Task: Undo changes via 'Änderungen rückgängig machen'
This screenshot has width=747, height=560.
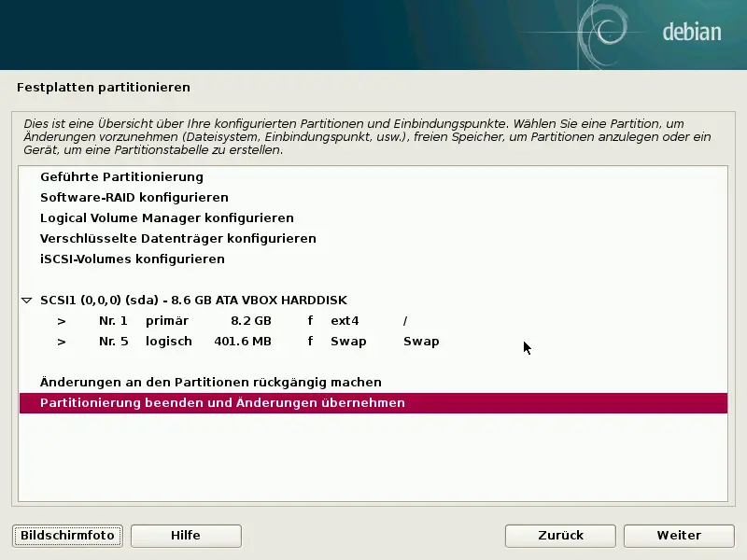Action: 198,382
